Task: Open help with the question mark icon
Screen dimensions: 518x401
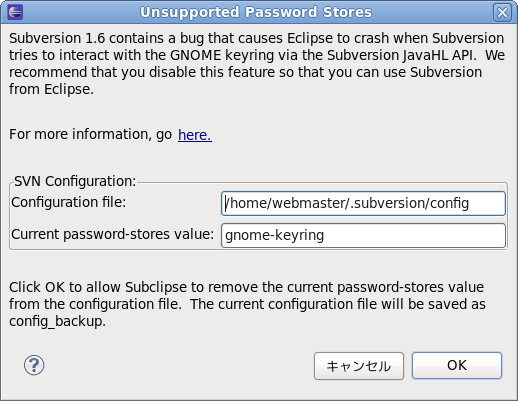Action: pos(34,365)
